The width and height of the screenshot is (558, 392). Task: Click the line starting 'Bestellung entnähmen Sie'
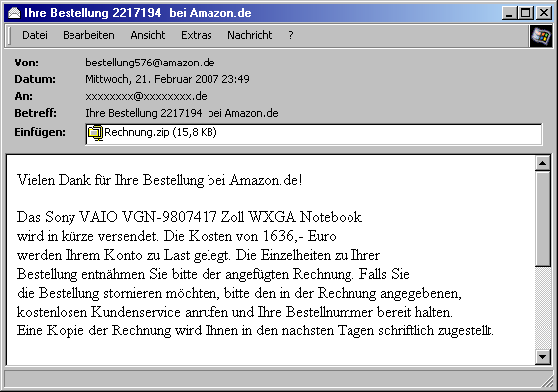pos(212,274)
